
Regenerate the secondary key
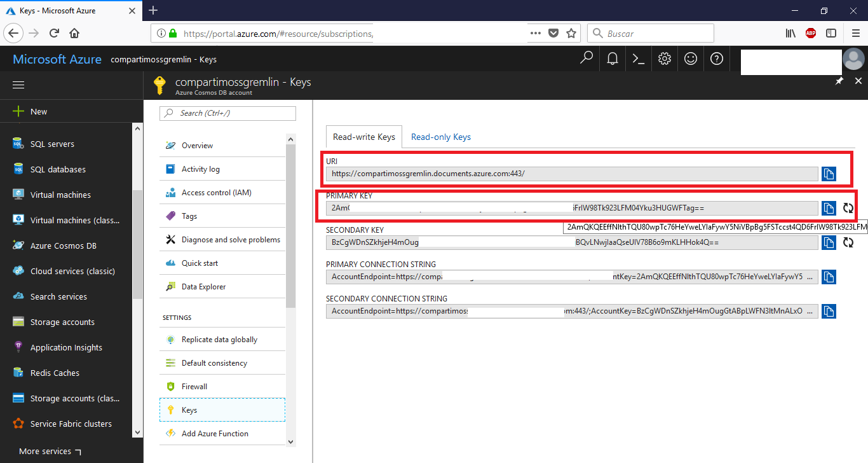tap(848, 242)
